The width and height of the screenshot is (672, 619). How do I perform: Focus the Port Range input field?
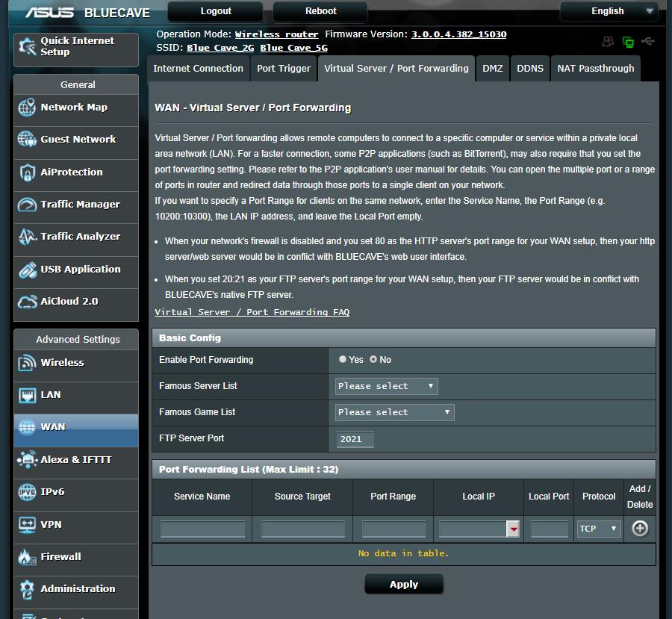393,529
